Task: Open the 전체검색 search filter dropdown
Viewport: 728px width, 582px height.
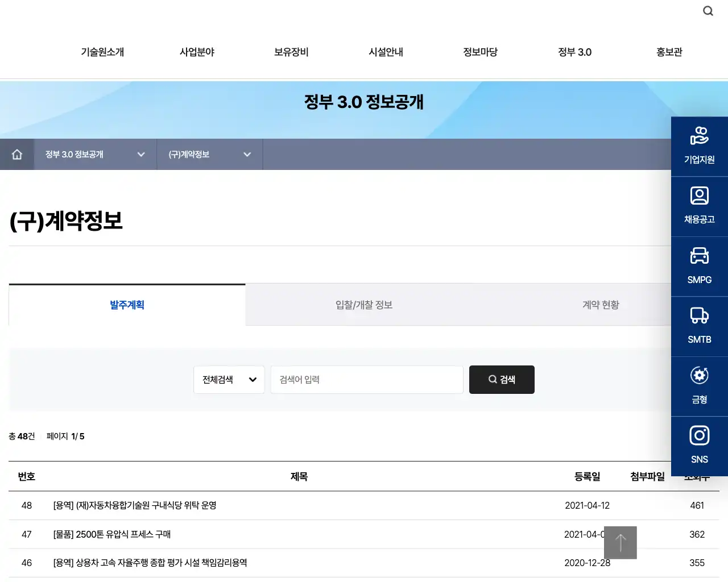Action: [229, 380]
